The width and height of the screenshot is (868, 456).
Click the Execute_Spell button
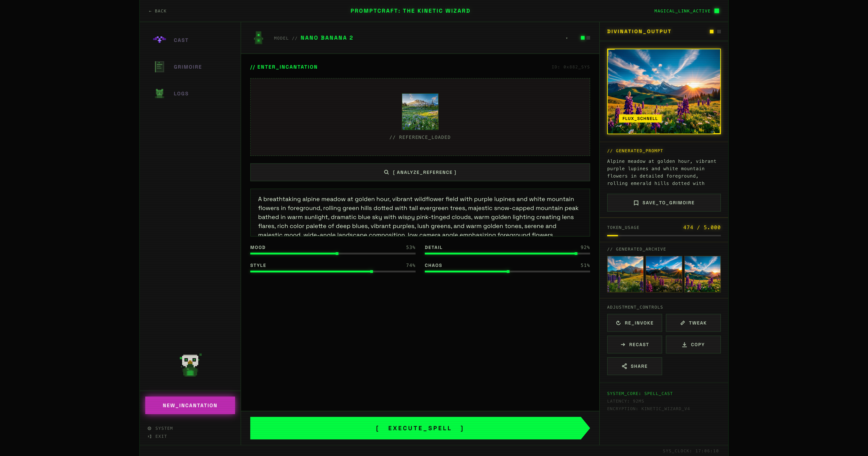(x=420, y=428)
